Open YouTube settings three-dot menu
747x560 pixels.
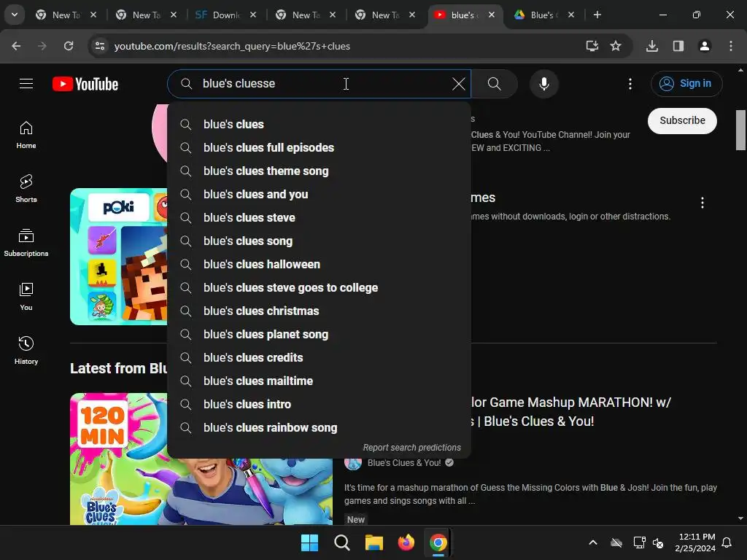point(630,84)
